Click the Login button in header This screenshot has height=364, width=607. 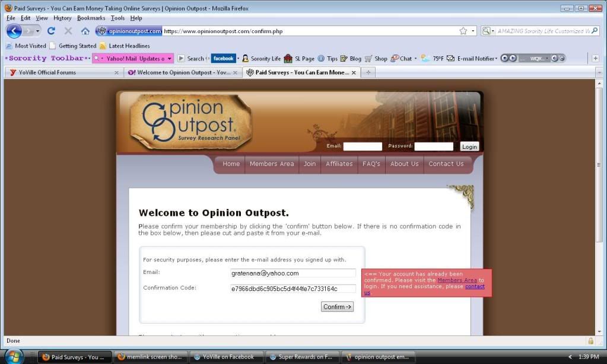tap(469, 146)
